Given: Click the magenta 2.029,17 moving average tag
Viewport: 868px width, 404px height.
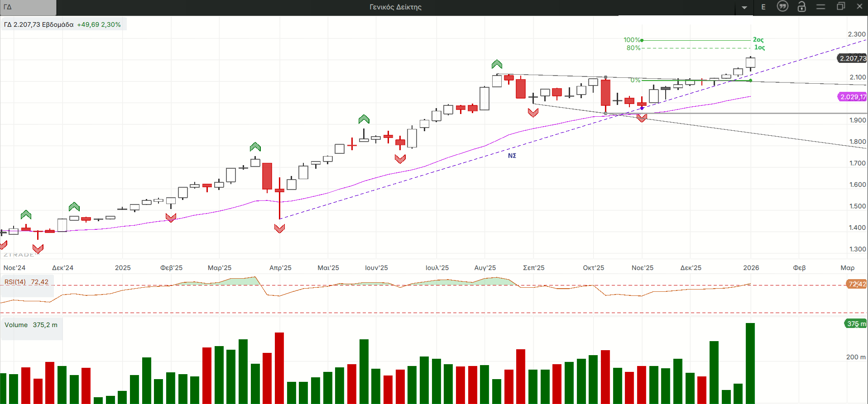Looking at the screenshot, I should (x=852, y=97).
